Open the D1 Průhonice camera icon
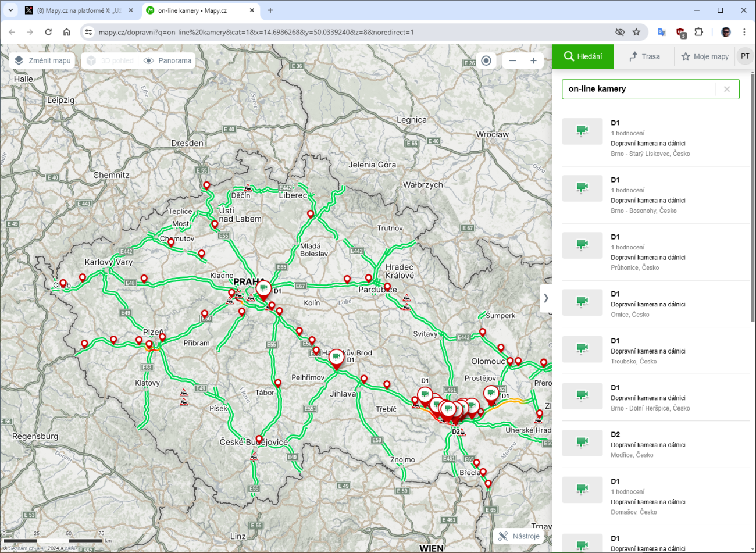756x553 pixels. (x=582, y=245)
